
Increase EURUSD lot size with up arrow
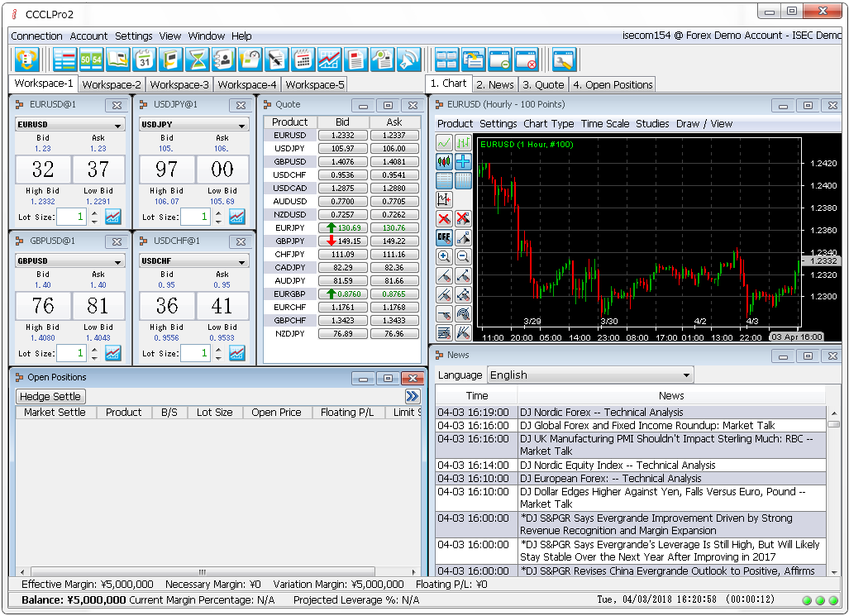pos(95,213)
